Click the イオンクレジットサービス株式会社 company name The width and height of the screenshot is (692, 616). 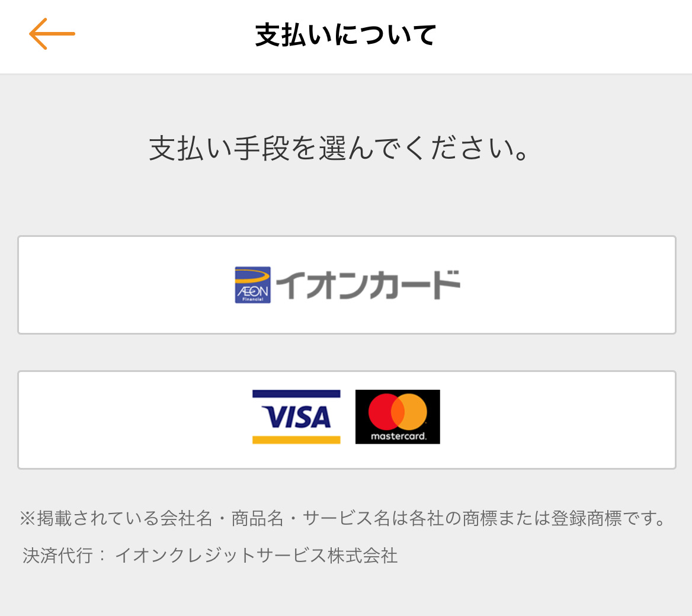pyautogui.click(x=257, y=555)
